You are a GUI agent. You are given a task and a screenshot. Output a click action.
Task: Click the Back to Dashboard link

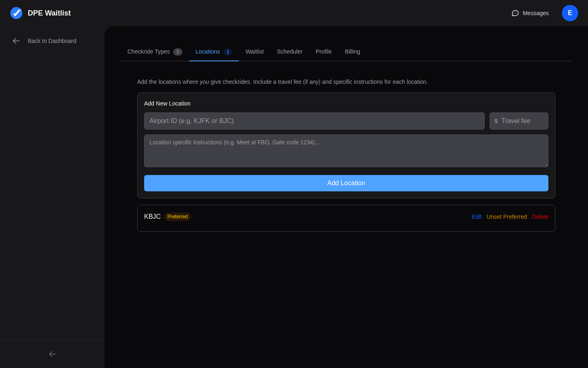coord(52,41)
